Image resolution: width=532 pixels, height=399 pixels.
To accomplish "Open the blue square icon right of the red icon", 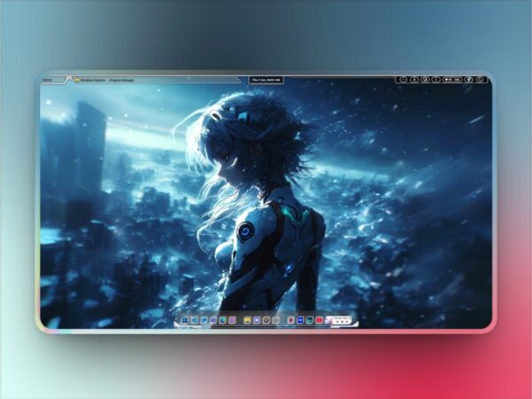I will pyautogui.click(x=300, y=320).
